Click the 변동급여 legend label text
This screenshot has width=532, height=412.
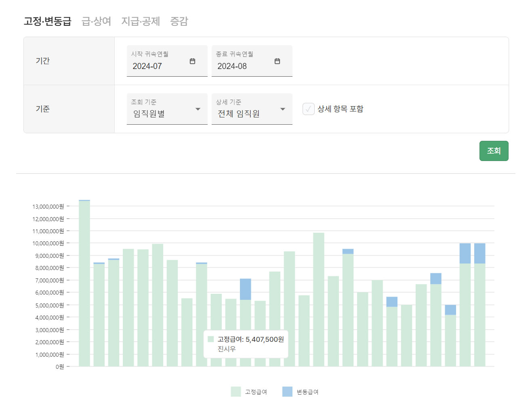coord(308,392)
